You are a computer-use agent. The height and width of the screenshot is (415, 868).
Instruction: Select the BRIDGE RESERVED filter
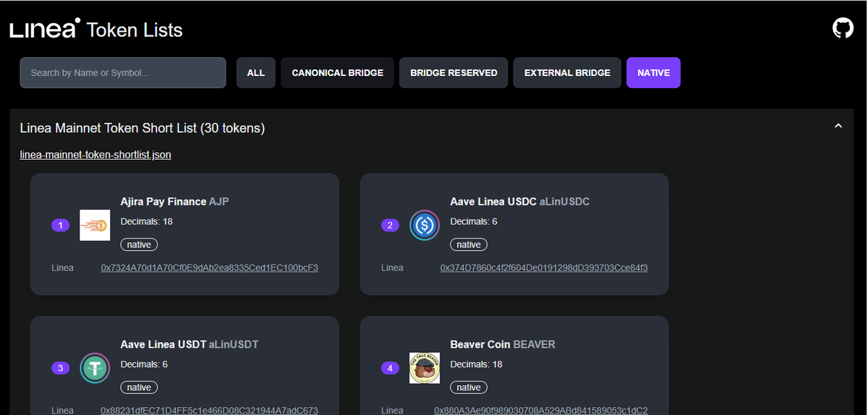tap(454, 73)
